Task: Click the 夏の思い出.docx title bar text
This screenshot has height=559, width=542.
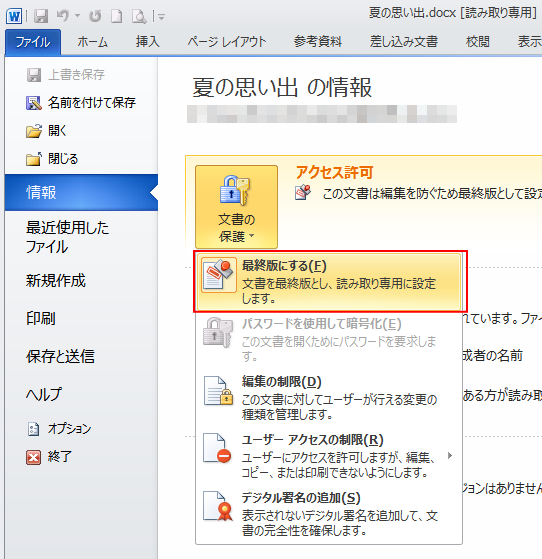Action: coord(453,13)
